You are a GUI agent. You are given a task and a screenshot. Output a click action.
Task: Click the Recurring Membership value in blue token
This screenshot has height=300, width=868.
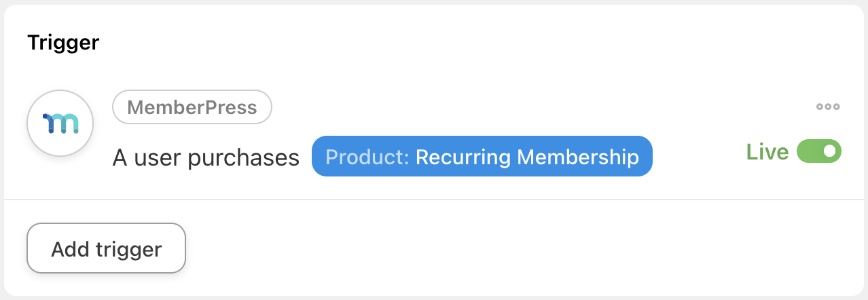[x=527, y=157]
